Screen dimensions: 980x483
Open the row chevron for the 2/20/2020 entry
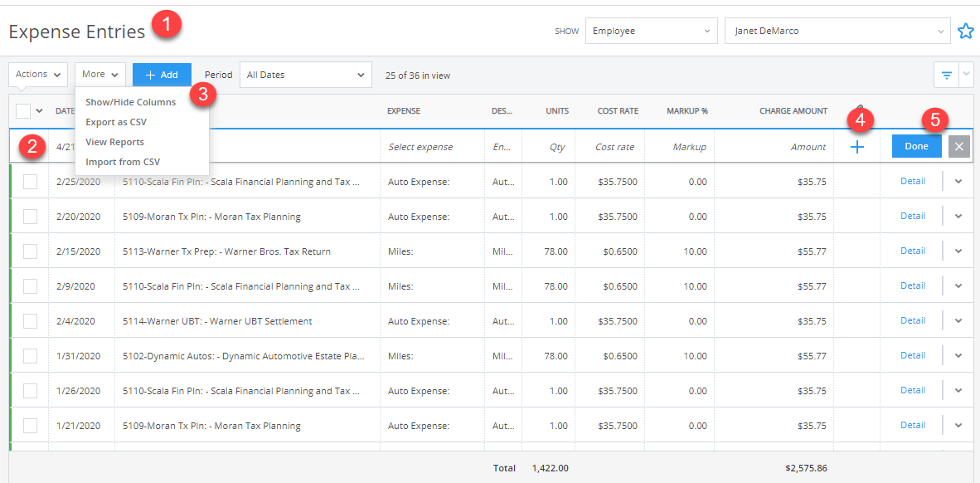click(x=958, y=217)
